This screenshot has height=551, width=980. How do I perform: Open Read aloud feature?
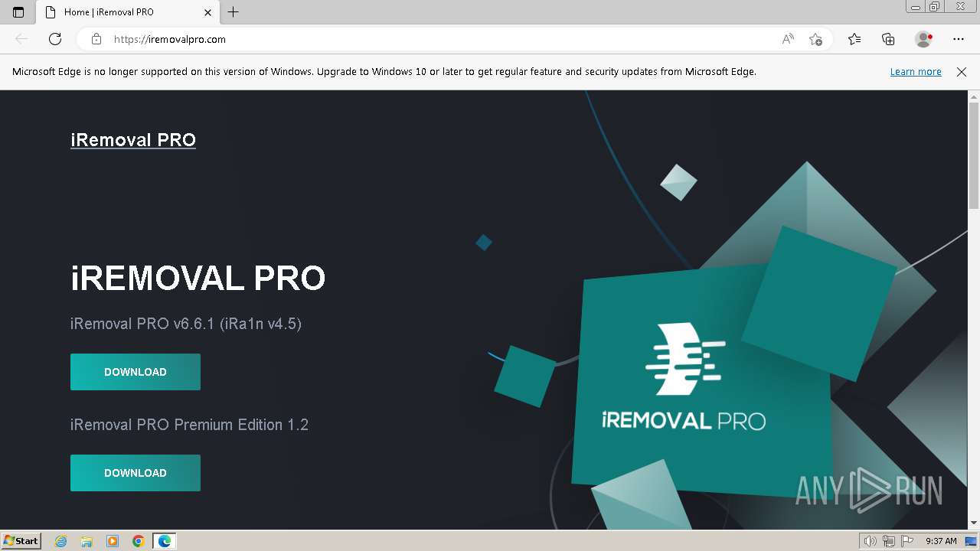tap(788, 39)
